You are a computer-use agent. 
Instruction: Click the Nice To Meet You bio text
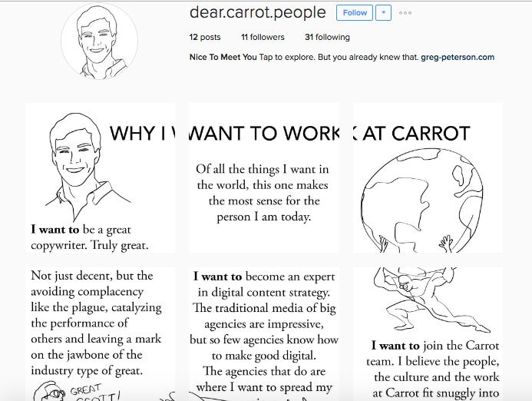coord(223,57)
